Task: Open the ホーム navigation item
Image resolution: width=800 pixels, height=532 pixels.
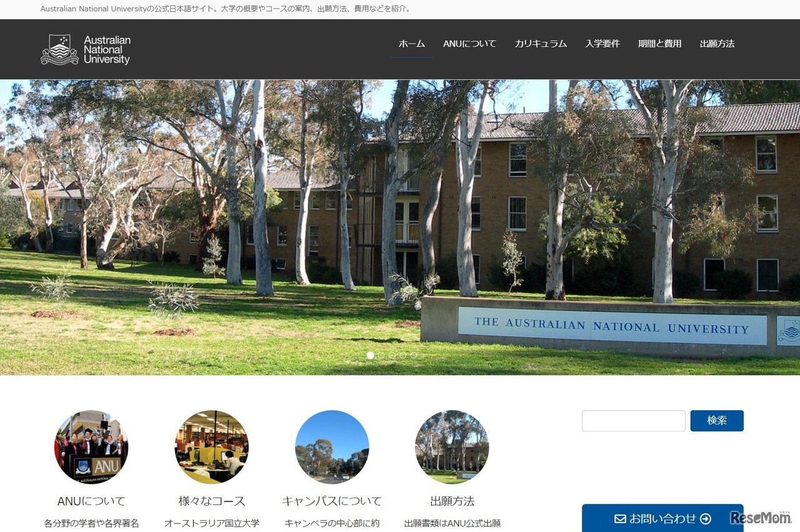Action: 412,44
